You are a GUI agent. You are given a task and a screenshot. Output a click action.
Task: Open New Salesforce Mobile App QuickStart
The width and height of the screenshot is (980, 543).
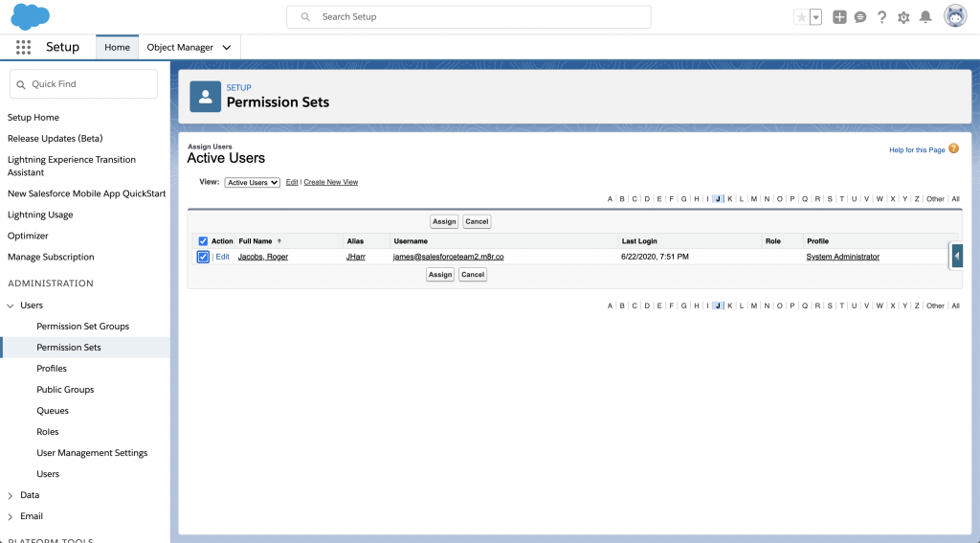tap(86, 193)
